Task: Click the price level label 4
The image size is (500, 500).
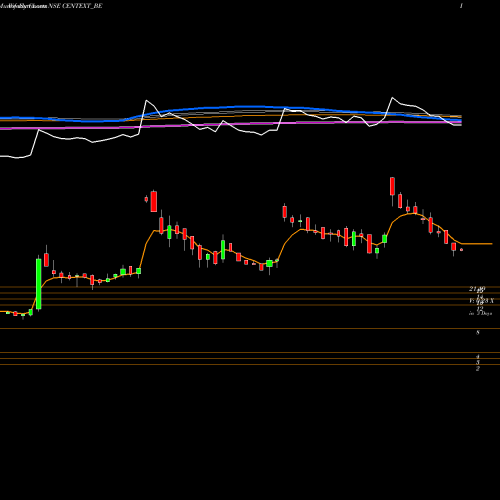Action: [478, 357]
